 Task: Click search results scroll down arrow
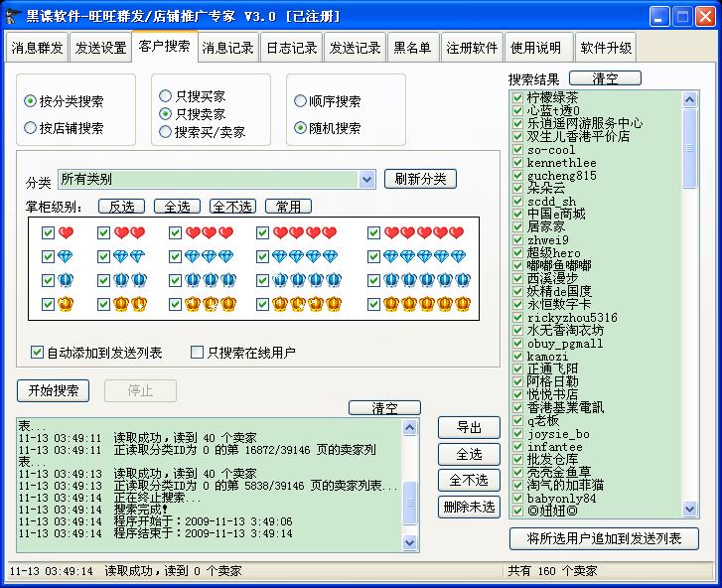pyautogui.click(x=689, y=509)
